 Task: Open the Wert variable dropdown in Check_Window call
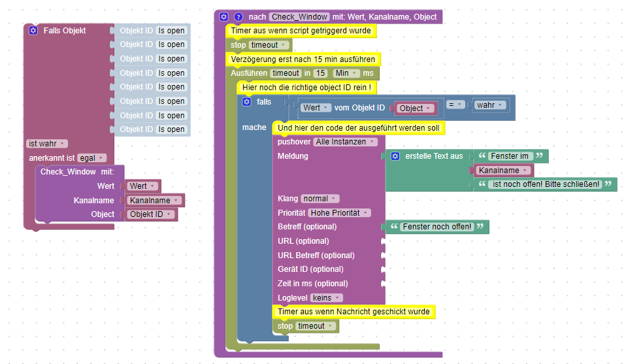[x=142, y=186]
